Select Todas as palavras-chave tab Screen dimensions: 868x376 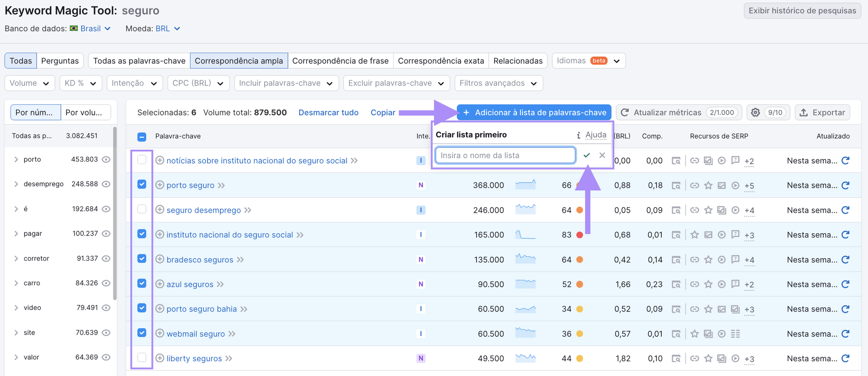139,61
